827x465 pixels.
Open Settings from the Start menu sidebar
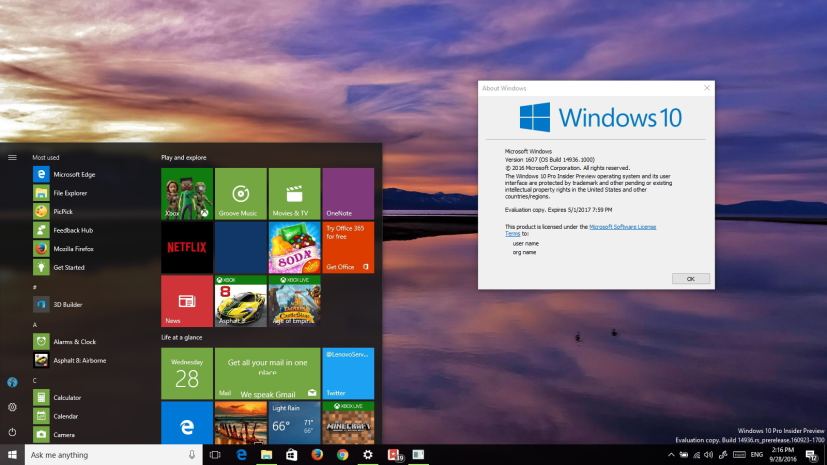pos(12,407)
